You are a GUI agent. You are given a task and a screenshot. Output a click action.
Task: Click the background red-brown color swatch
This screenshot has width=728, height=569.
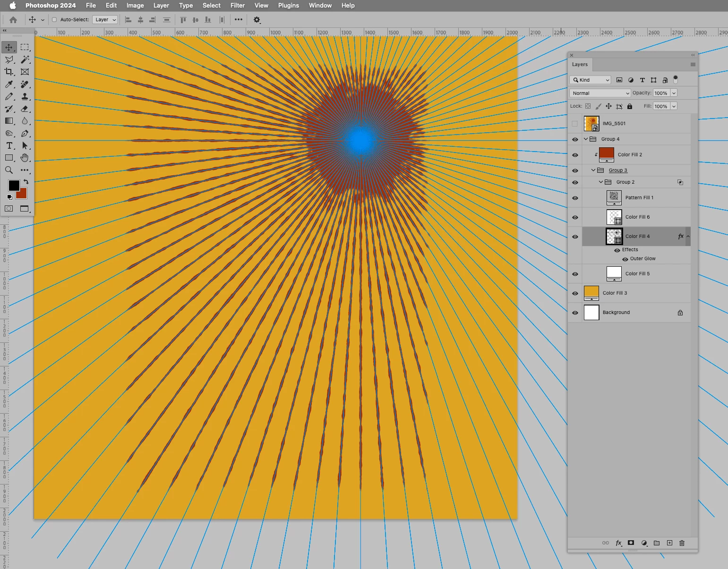point(22,194)
